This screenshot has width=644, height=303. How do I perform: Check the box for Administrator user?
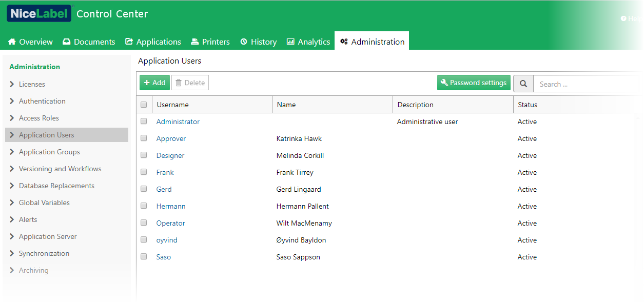[x=144, y=122]
